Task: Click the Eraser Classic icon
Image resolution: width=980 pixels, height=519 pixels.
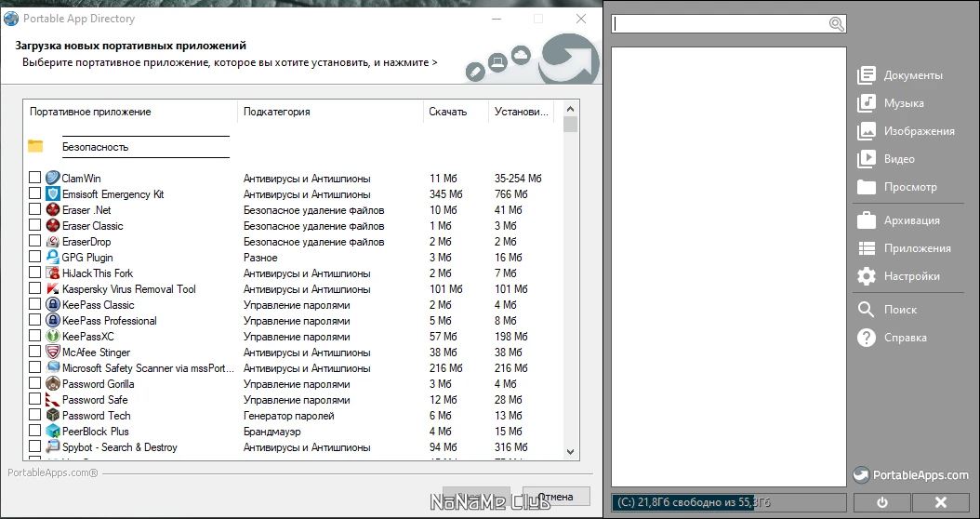Action: pyautogui.click(x=52, y=226)
